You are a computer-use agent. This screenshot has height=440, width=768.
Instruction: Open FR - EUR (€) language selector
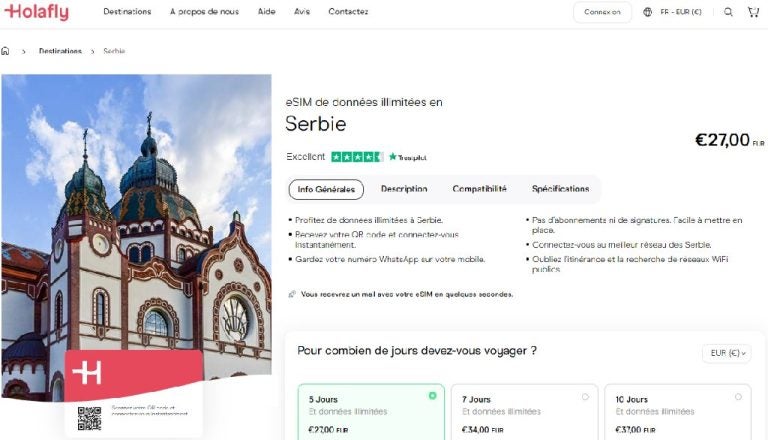click(x=680, y=12)
